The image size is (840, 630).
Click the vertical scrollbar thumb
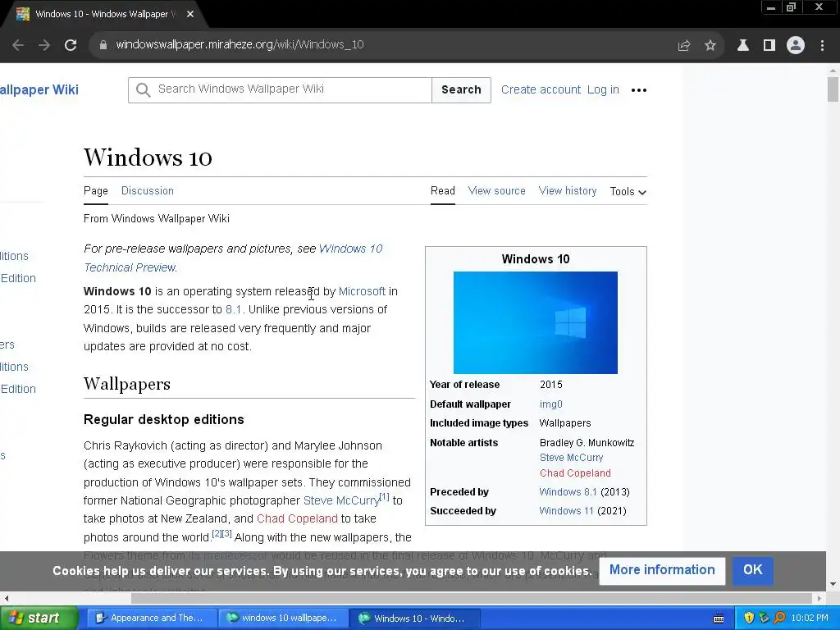[x=833, y=89]
